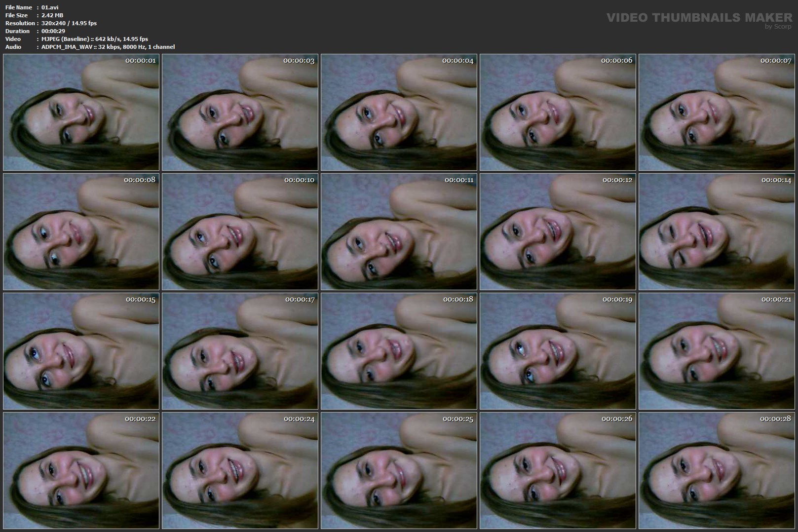The image size is (798, 532).
Task: Select the thumbnail timestamped 00:00:22
Action: [x=81, y=470]
